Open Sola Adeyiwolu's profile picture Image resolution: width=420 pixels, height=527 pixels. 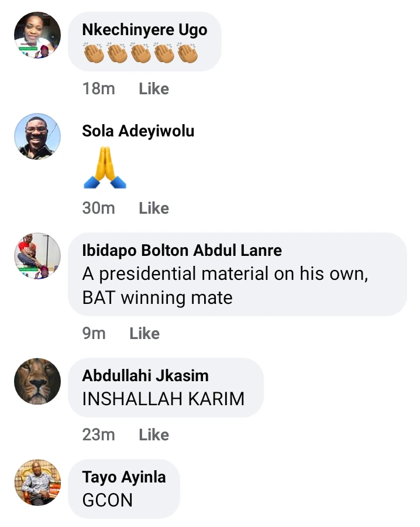37,136
